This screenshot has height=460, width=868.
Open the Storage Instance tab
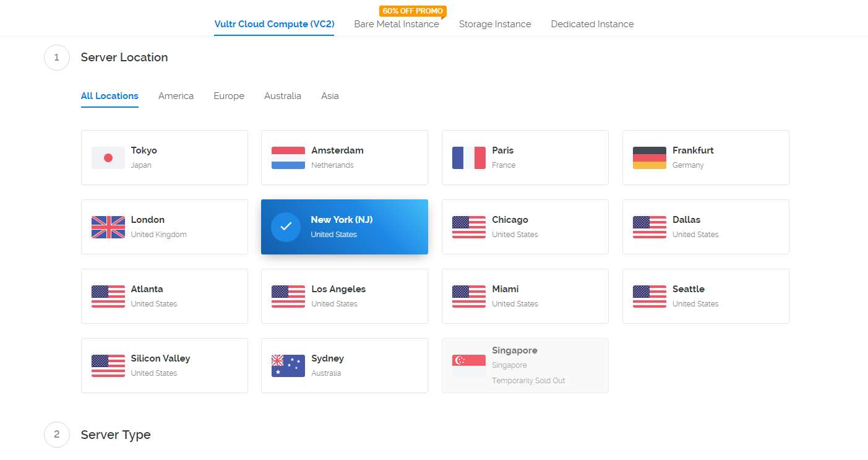coord(495,24)
